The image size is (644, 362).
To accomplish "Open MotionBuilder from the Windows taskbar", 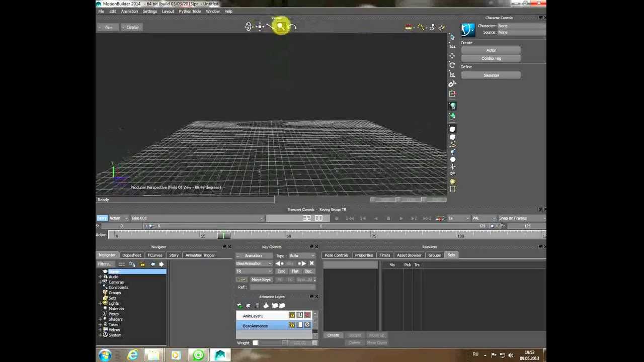I will tap(220, 355).
